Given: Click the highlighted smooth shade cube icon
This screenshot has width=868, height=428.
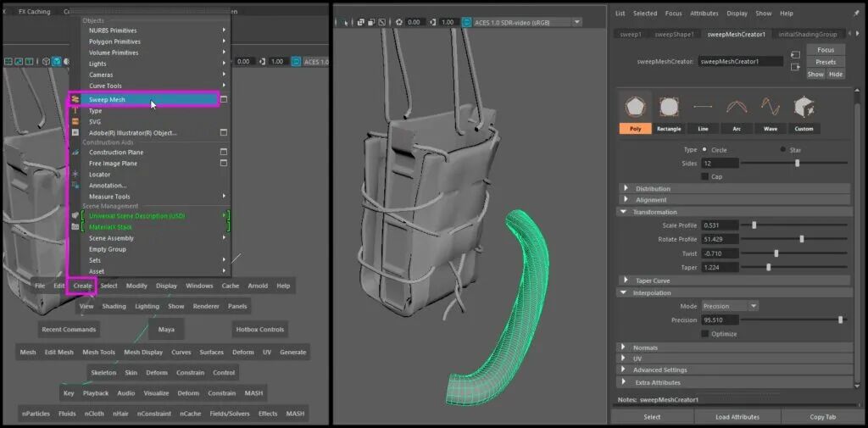Looking at the screenshot, I should 57,62.
